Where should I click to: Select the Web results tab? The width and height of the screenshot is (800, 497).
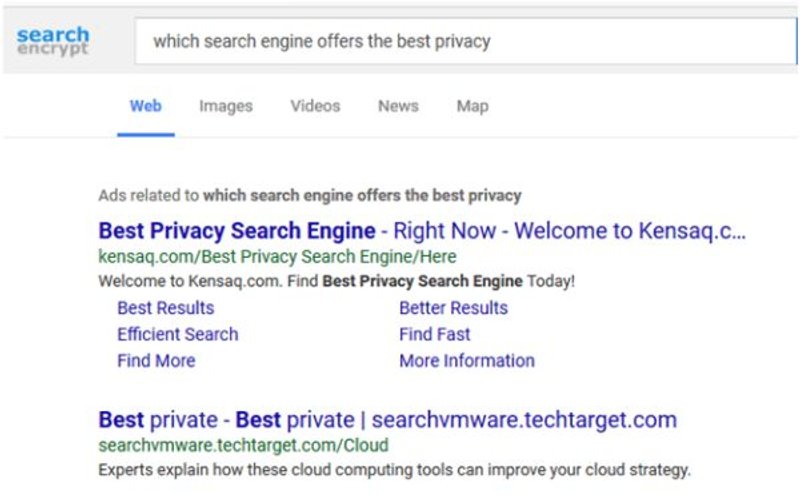tap(146, 106)
